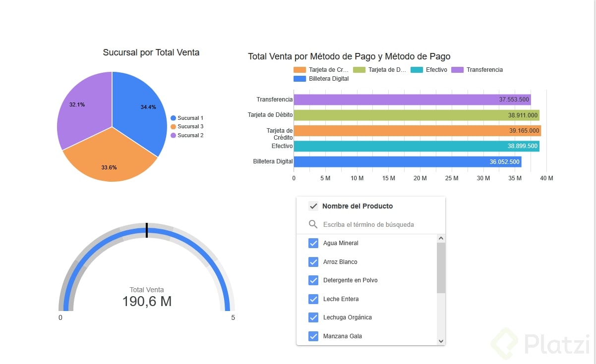Click the 'Tarjeta de Cr…' legend swatch

point(300,70)
